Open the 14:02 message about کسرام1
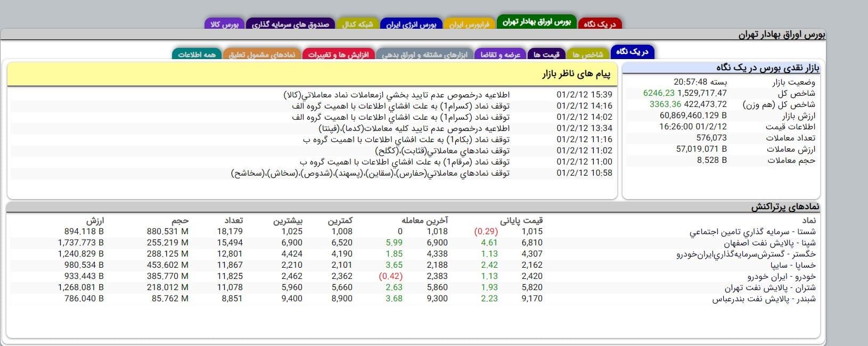 400,117
